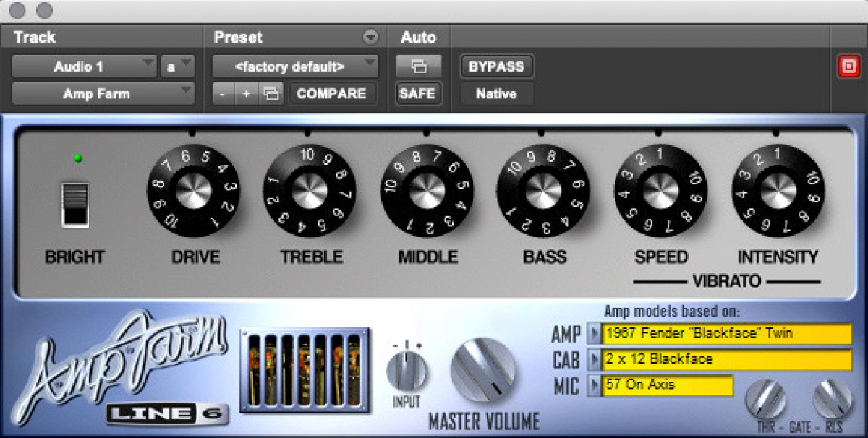Image resolution: width=868 pixels, height=438 pixels.
Task: Click the Native processing selector
Action: [x=496, y=93]
